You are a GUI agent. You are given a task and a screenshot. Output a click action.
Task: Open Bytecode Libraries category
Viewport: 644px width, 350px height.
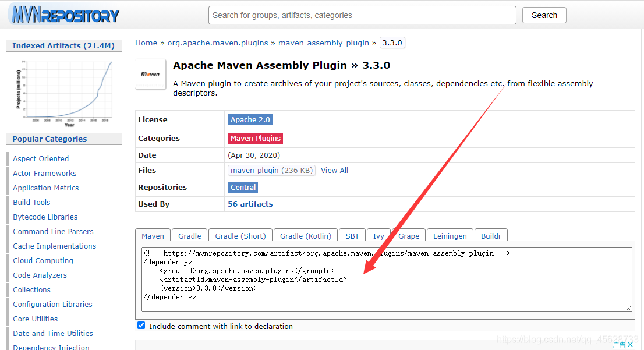[45, 217]
